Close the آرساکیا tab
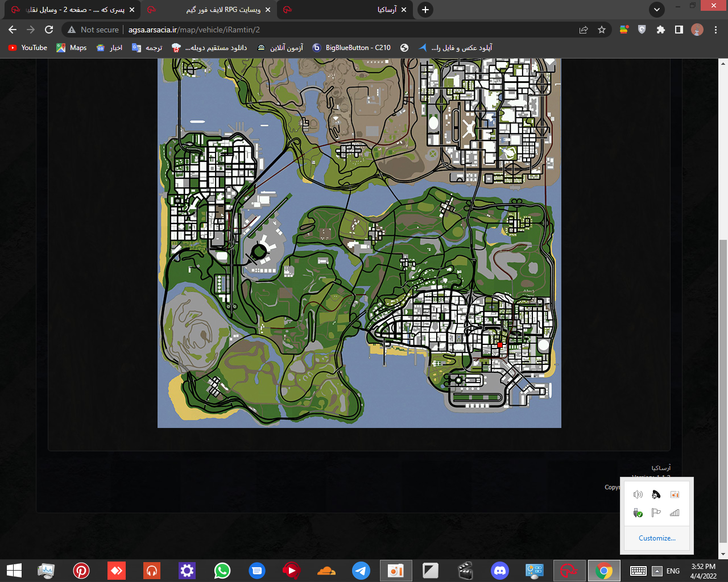 (x=404, y=10)
